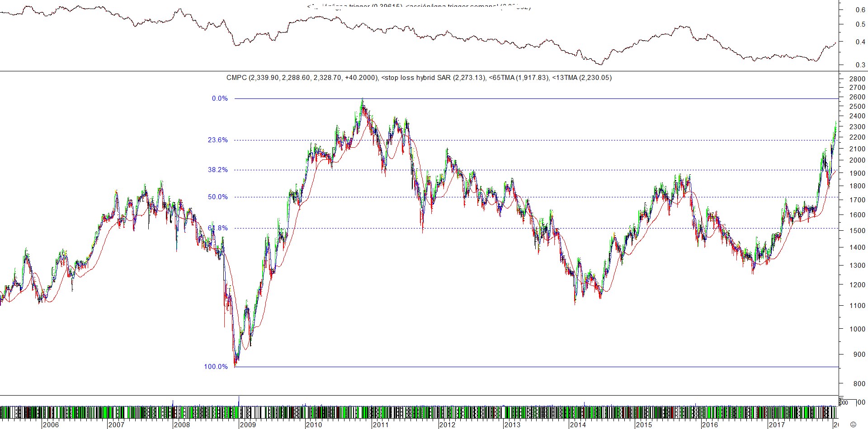Click the 38.2% Fibonacci retracement label

[218, 170]
